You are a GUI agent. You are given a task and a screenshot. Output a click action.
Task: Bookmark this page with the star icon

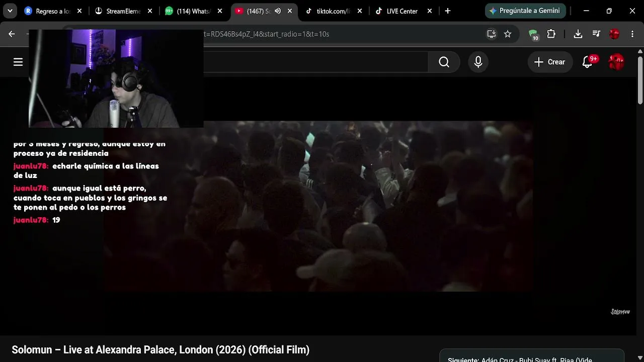(x=508, y=34)
